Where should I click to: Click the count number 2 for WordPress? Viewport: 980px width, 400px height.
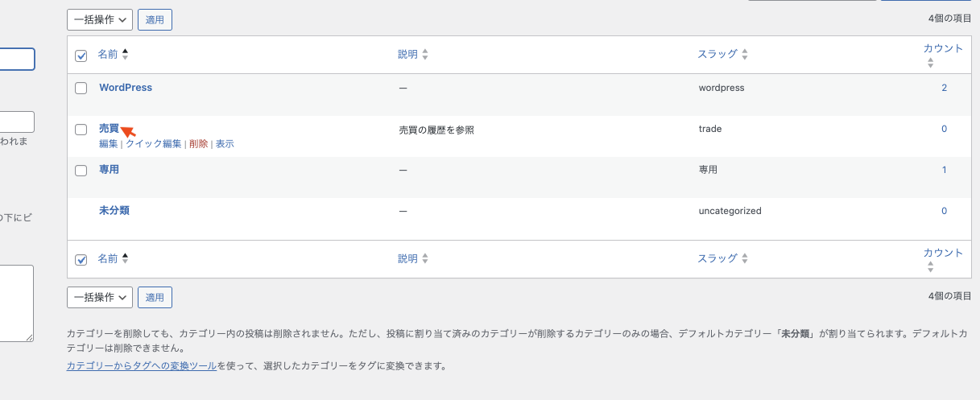pos(944,88)
